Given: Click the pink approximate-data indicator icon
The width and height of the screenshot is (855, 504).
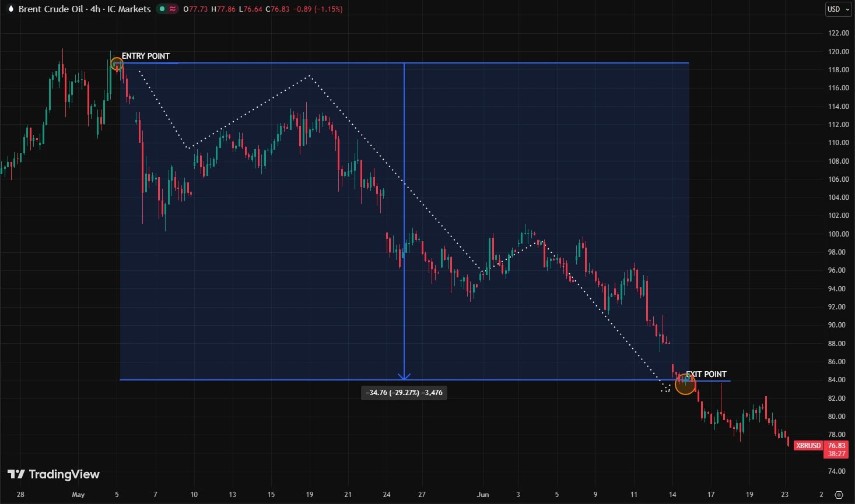Looking at the screenshot, I should (173, 9).
